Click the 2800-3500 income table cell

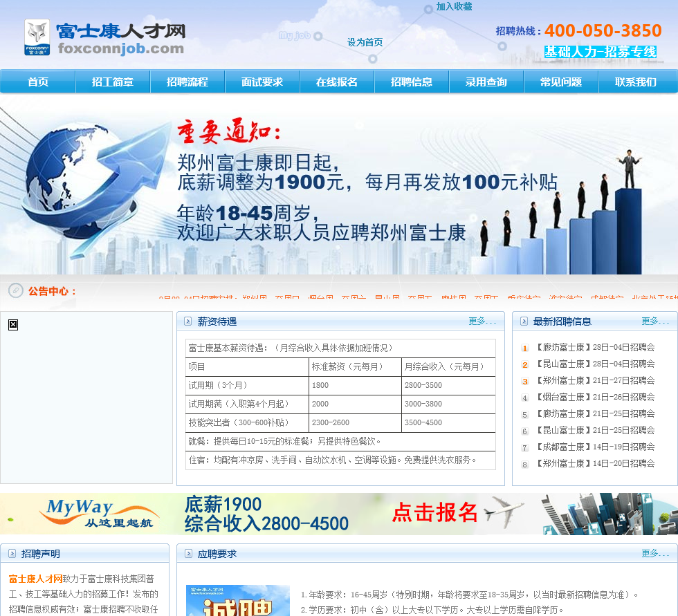448,385
